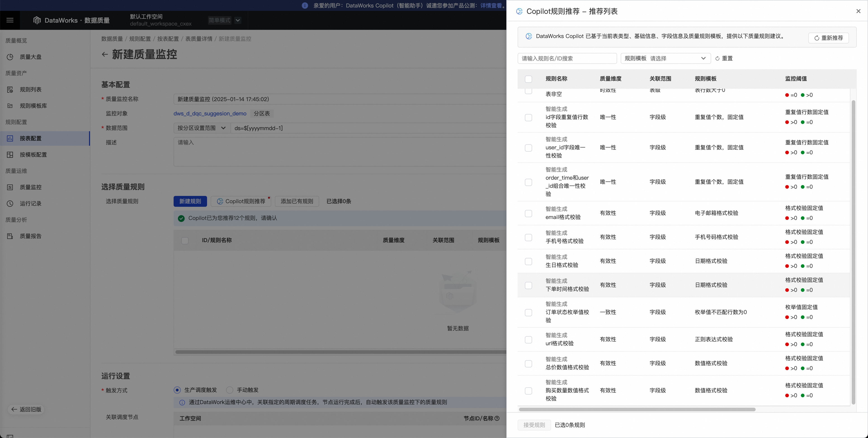Click the 规则模板库 folder icon
This screenshot has height=438, width=868.
[x=10, y=106]
